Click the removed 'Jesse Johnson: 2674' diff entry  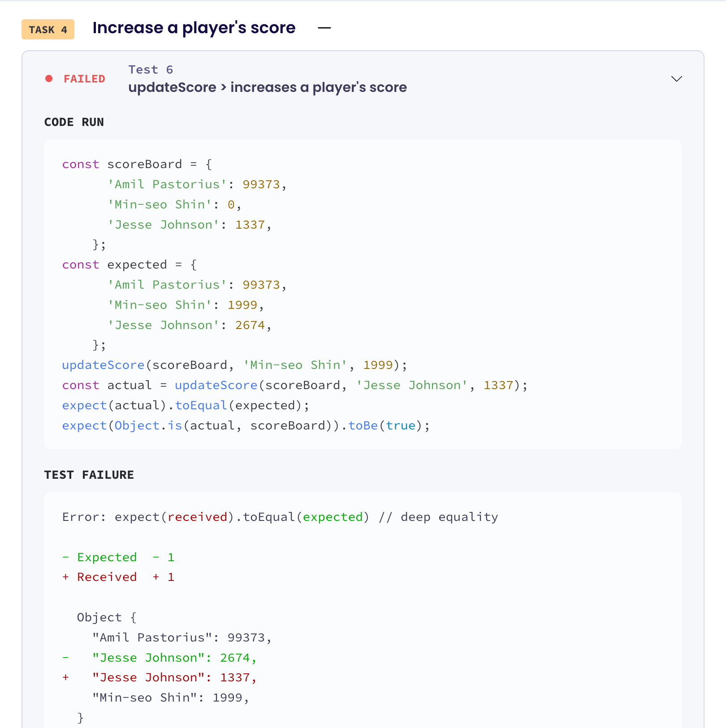point(159,658)
